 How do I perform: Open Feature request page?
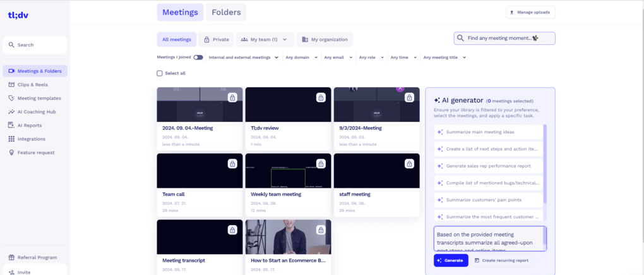point(35,152)
